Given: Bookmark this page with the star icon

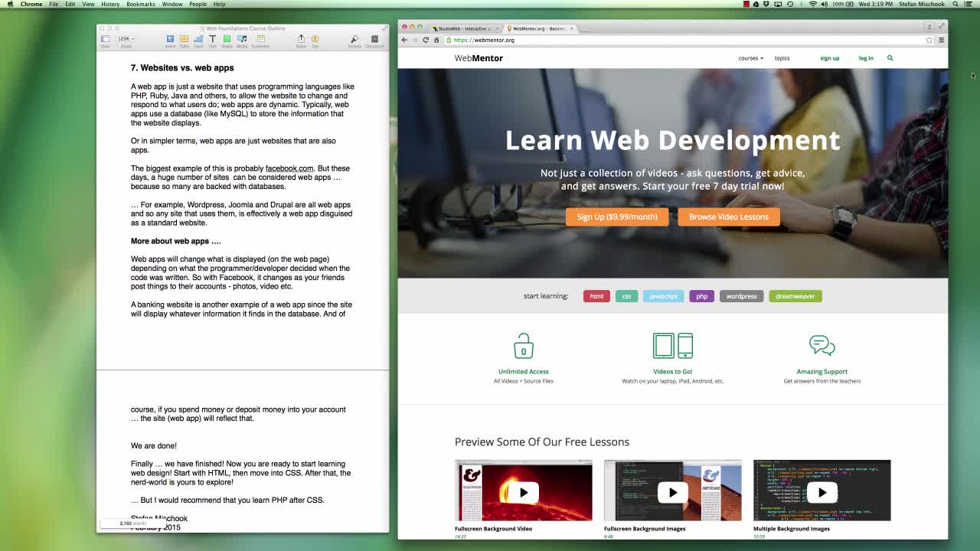Looking at the screenshot, I should pos(929,40).
